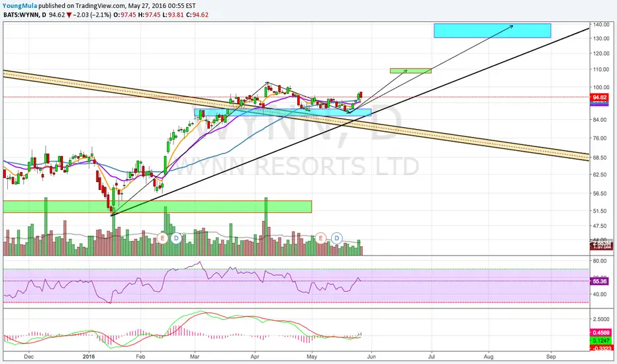This screenshot has width=617, height=364.
Task: Click the Mar label on time axis
Action: [195, 357]
